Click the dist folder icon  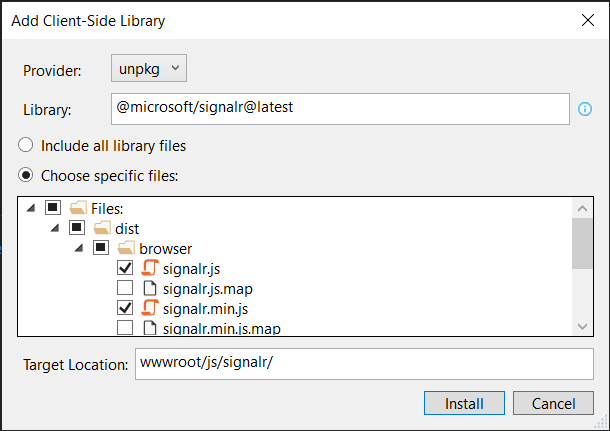pos(102,228)
